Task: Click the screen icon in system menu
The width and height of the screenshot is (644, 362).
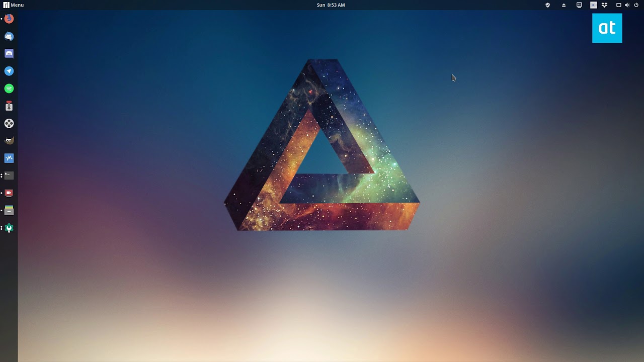Action: pos(619,5)
